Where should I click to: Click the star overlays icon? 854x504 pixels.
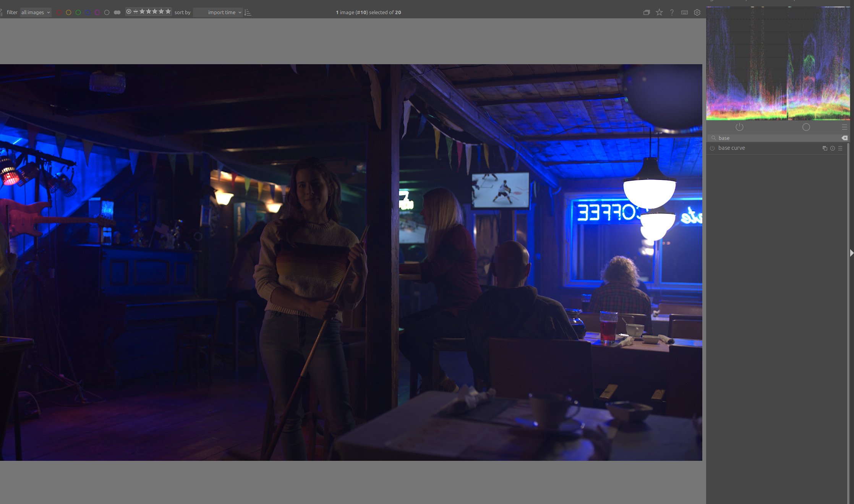[x=659, y=13]
